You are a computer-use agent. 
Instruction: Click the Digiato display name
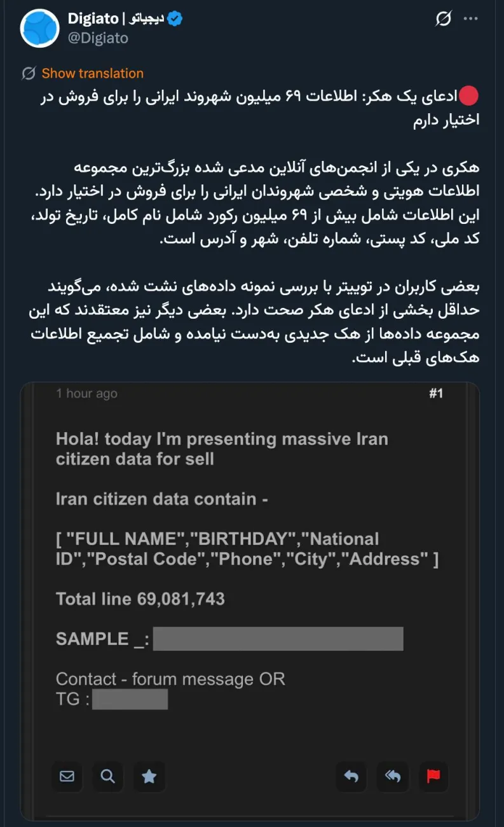pos(114,18)
